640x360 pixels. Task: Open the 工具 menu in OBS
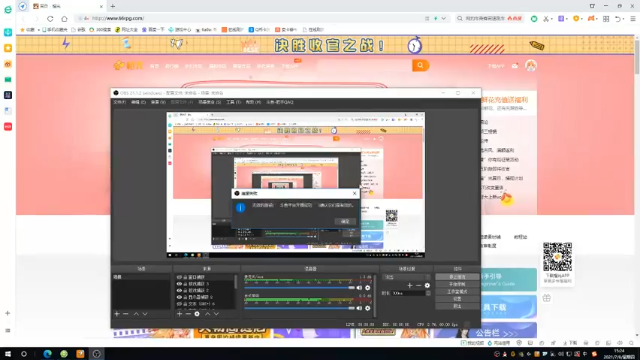(233, 102)
